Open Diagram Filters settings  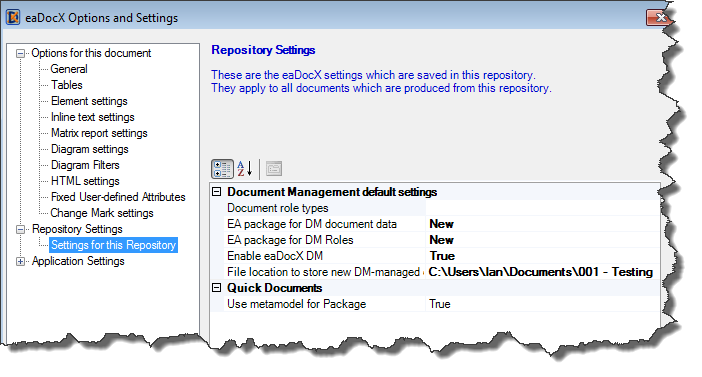tap(85, 165)
